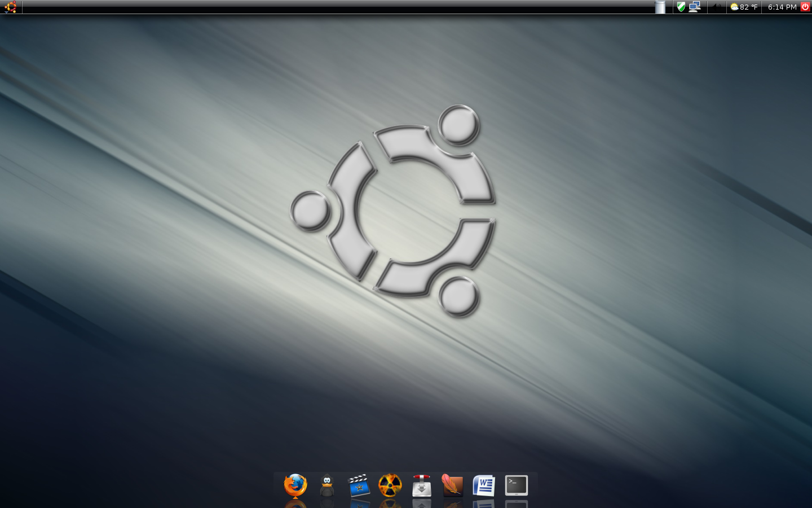This screenshot has width=812, height=508.
Task: Click the green shield security icon
Action: click(681, 7)
